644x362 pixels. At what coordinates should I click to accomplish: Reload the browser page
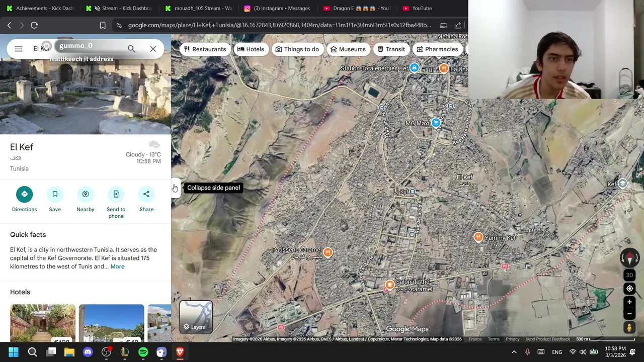pos(34,25)
